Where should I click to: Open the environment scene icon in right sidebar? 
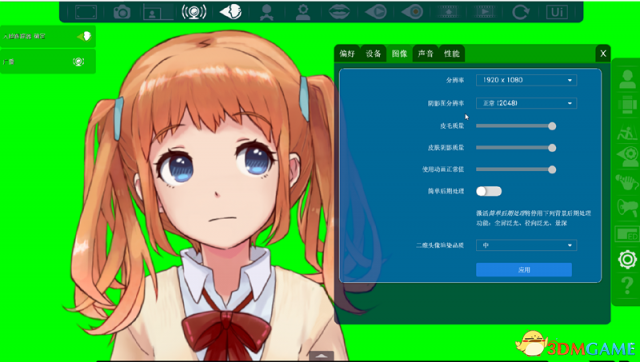627,133
